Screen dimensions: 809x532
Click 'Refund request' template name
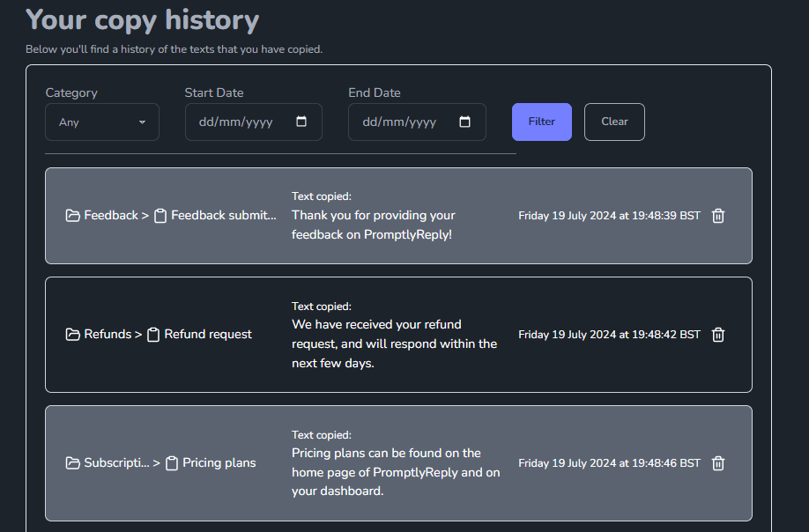pyautogui.click(x=208, y=335)
